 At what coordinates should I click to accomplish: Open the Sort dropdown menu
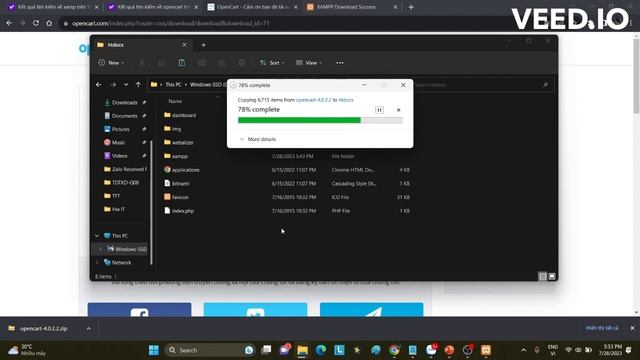(272, 63)
